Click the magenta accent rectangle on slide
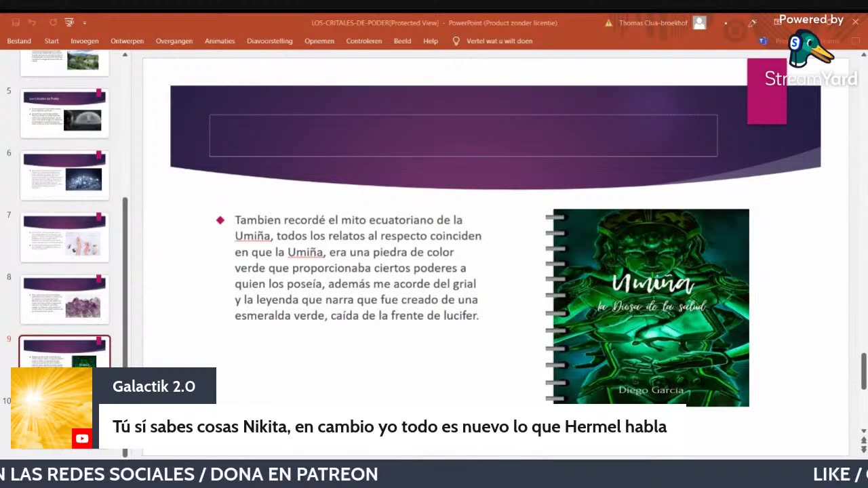 pos(767,91)
